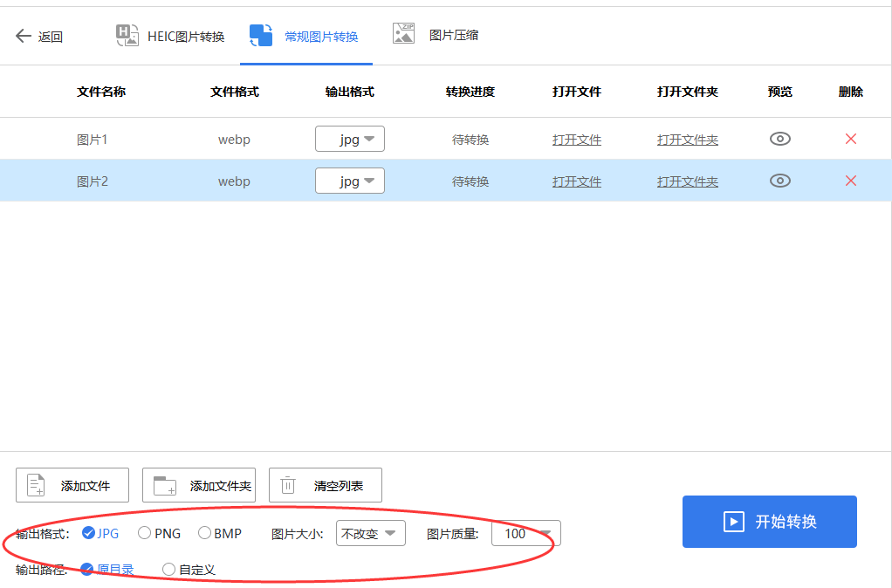Click the 开始转换 button to start converting
Screen dimensions: 892x588
769,522
